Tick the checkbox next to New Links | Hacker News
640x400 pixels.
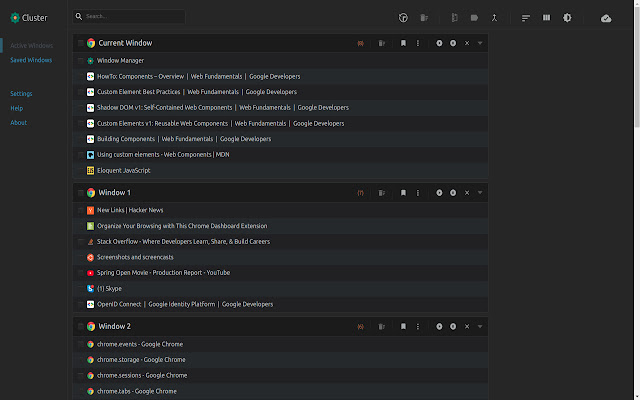tap(80, 210)
